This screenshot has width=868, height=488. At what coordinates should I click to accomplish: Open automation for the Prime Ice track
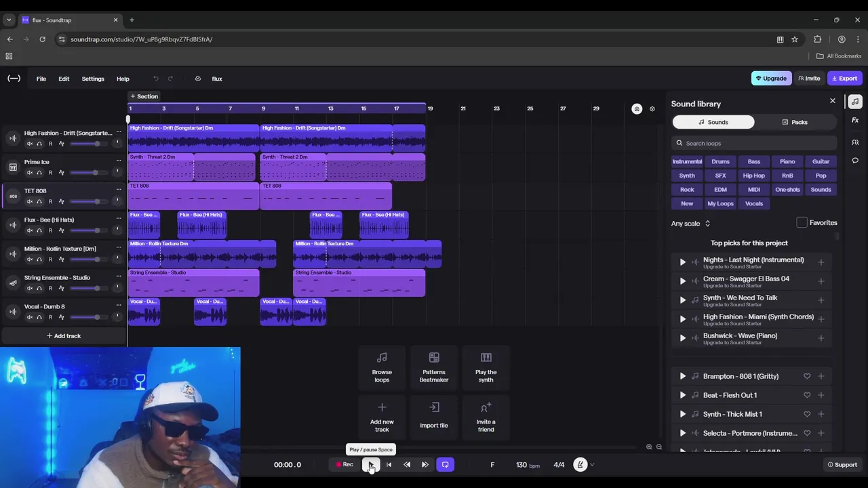(61, 173)
